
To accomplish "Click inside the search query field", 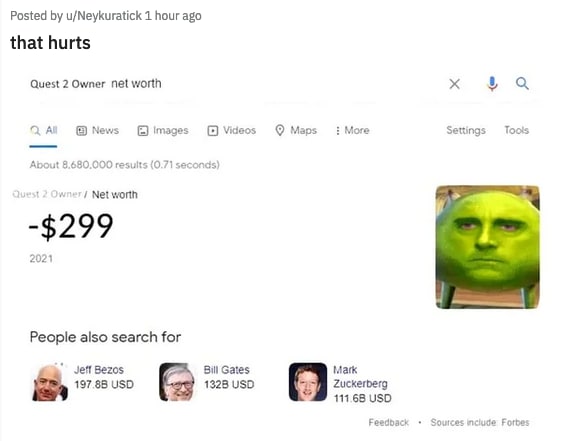I will coord(236,83).
